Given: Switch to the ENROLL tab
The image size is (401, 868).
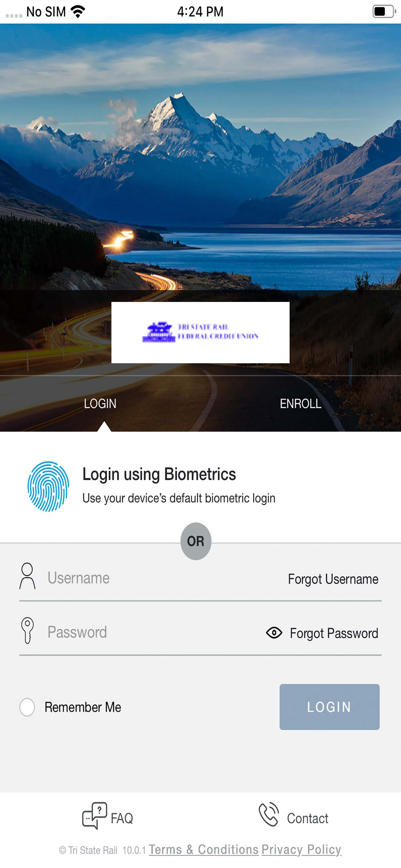Looking at the screenshot, I should [301, 403].
